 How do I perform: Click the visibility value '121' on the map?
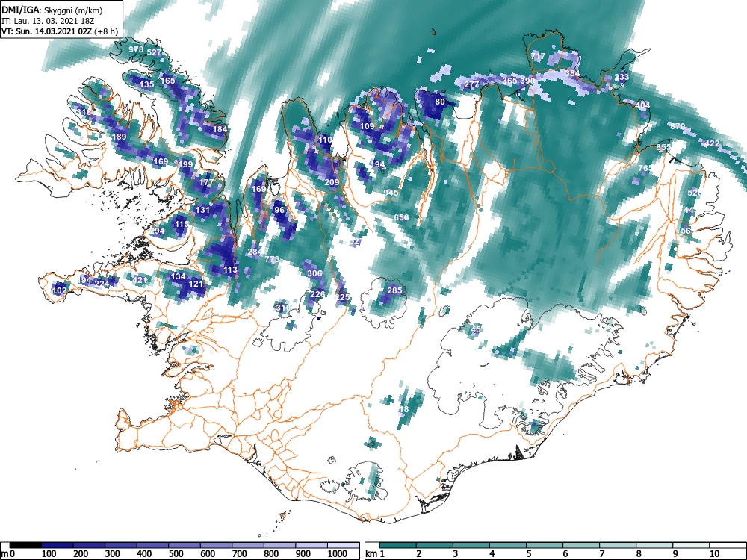point(196,284)
